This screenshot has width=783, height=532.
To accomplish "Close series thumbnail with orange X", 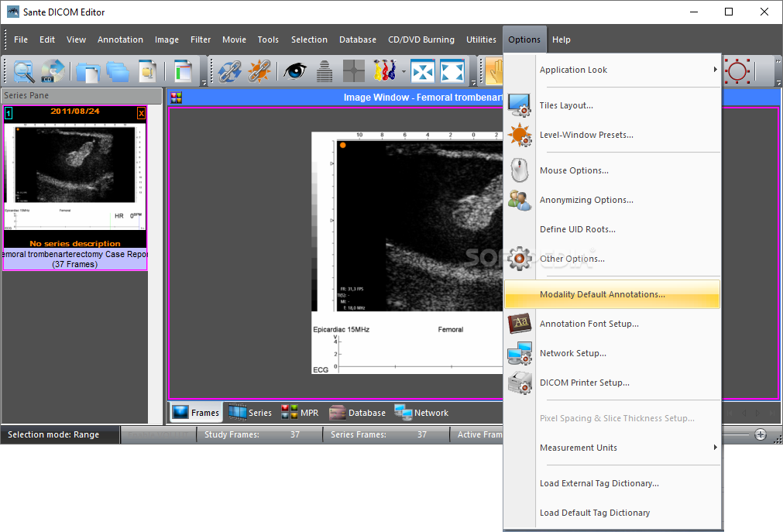I will click(141, 113).
